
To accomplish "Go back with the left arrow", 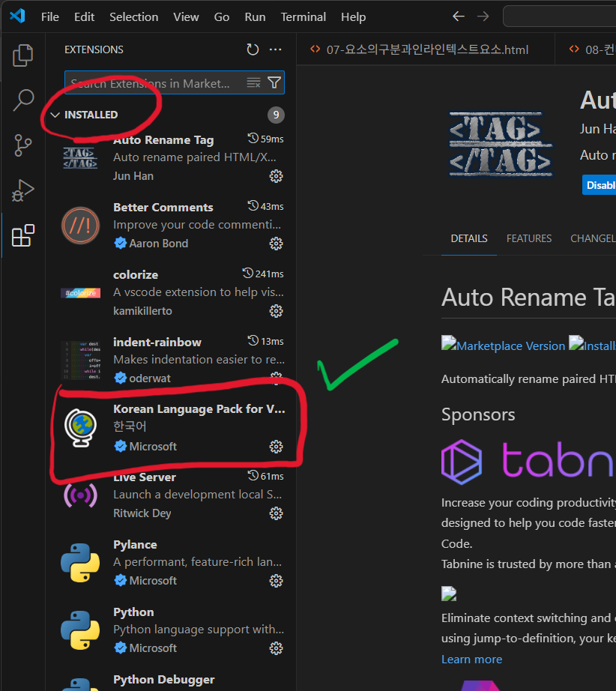I will (459, 16).
